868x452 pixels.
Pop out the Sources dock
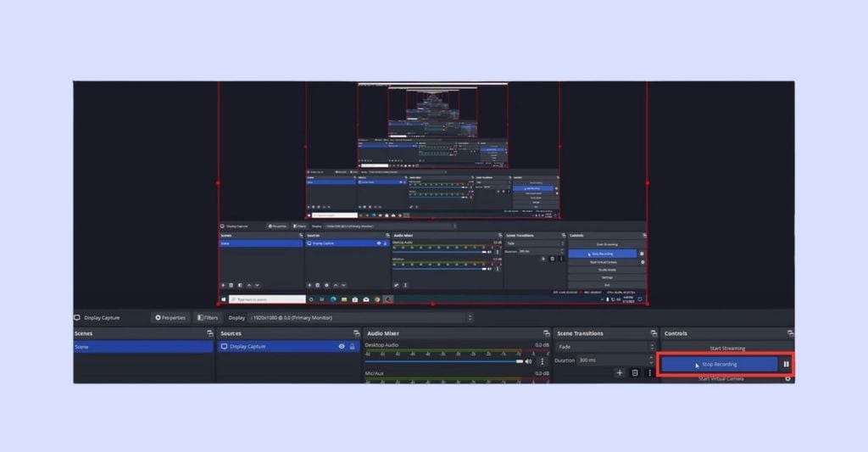[x=357, y=333]
